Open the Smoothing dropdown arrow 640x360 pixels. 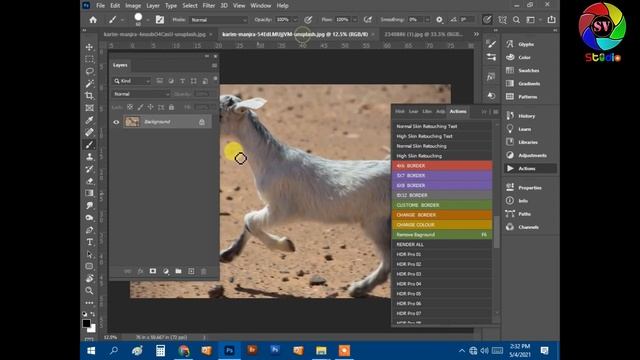pyautogui.click(x=427, y=20)
